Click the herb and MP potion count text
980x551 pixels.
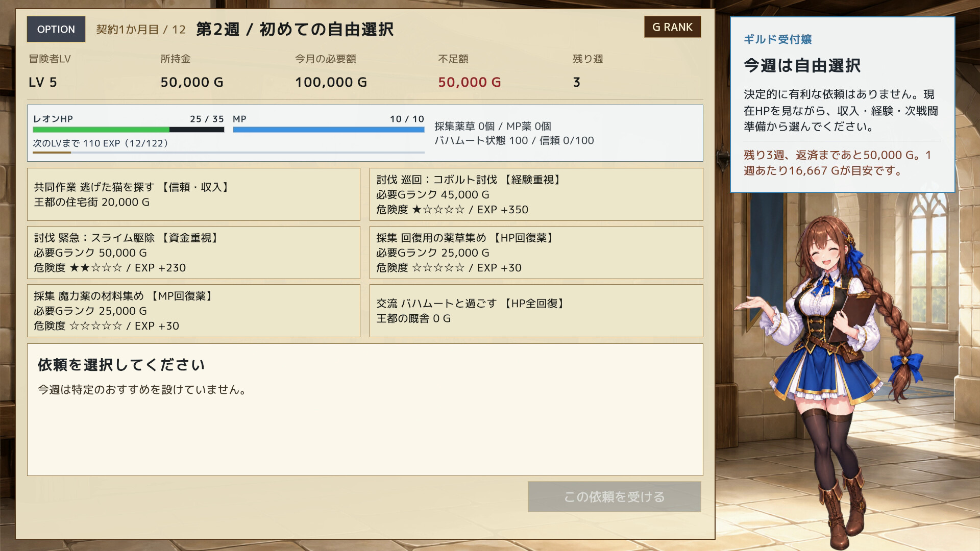493,126
